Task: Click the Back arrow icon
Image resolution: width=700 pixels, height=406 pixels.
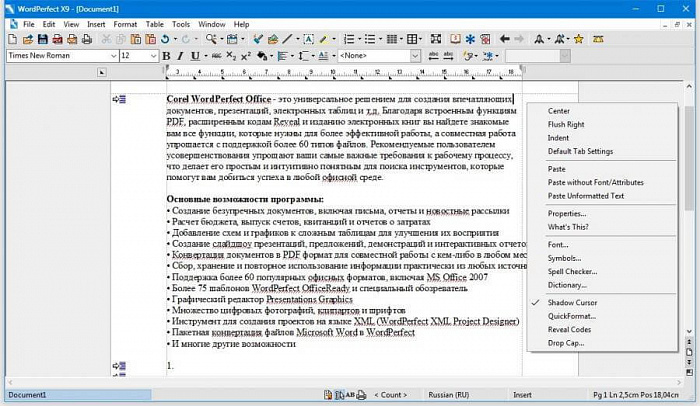Action: point(504,39)
